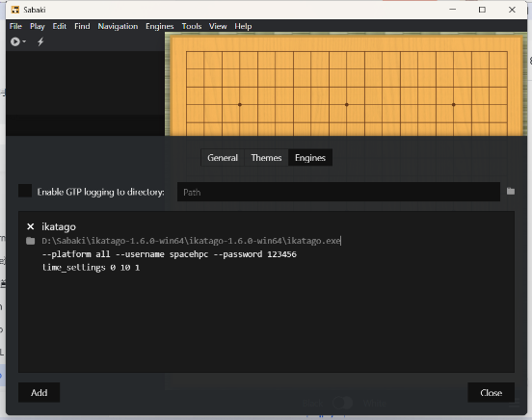Click the ikatago.exe path field
Screen dimensions: 532x420
[275, 241]
